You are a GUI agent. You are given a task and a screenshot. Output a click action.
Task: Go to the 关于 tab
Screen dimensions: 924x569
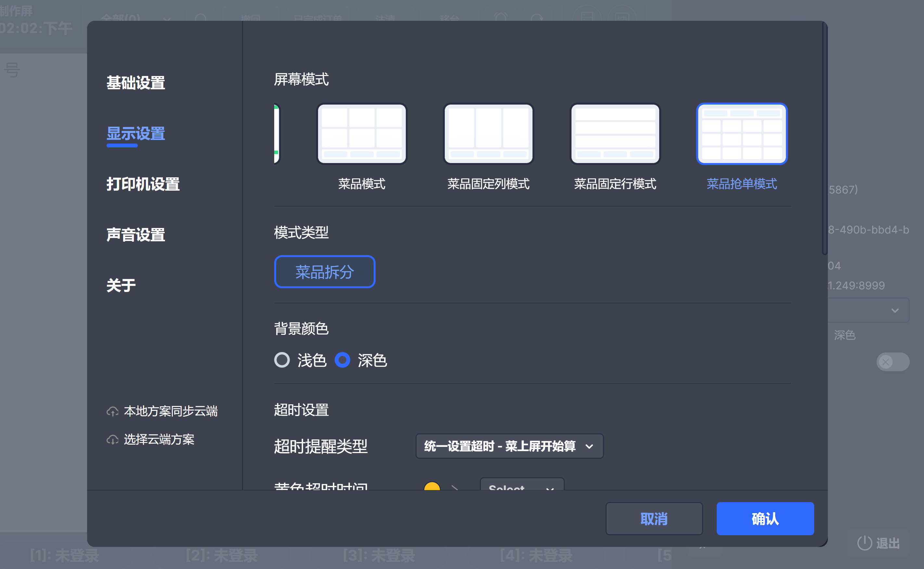pos(121,285)
